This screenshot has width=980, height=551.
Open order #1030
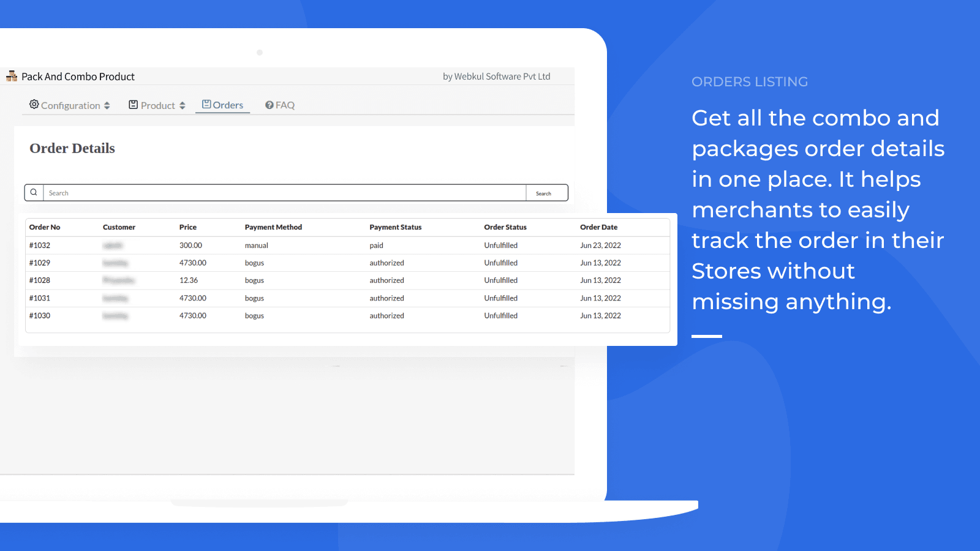40,316
